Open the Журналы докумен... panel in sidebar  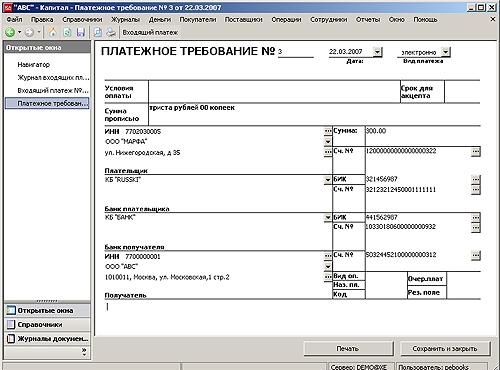[x=47, y=339]
